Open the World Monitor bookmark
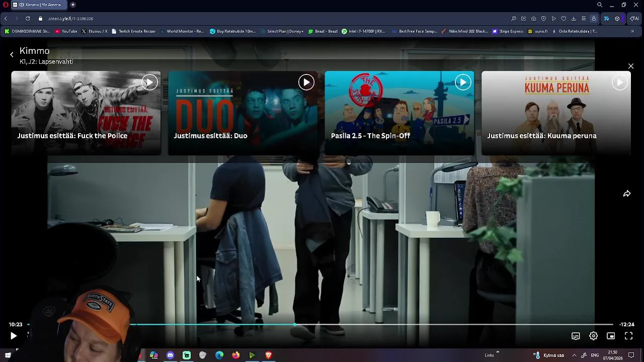This screenshot has height=362, width=644. coord(182,31)
